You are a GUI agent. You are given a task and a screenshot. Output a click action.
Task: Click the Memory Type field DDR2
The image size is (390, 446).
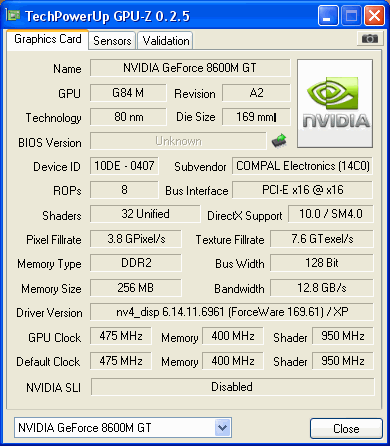[136, 263]
